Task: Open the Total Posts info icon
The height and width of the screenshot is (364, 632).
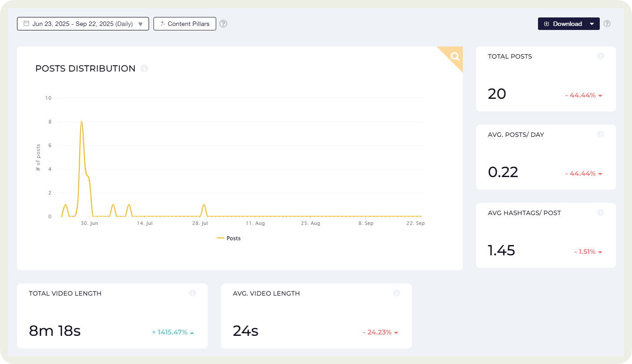Action: [601, 56]
